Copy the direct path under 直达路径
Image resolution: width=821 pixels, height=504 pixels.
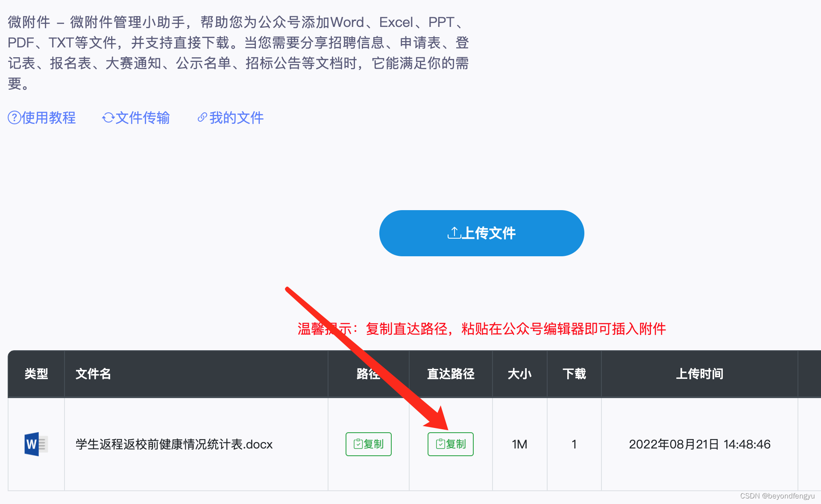point(451,444)
